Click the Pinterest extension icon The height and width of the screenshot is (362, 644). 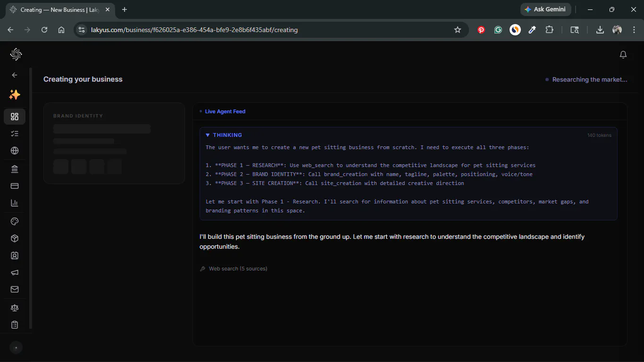click(x=481, y=30)
